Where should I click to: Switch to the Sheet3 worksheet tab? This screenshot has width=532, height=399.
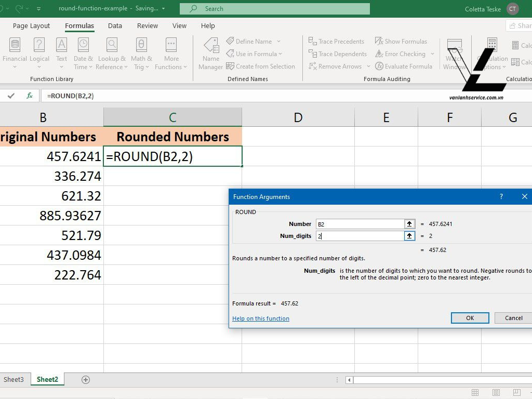point(14,379)
